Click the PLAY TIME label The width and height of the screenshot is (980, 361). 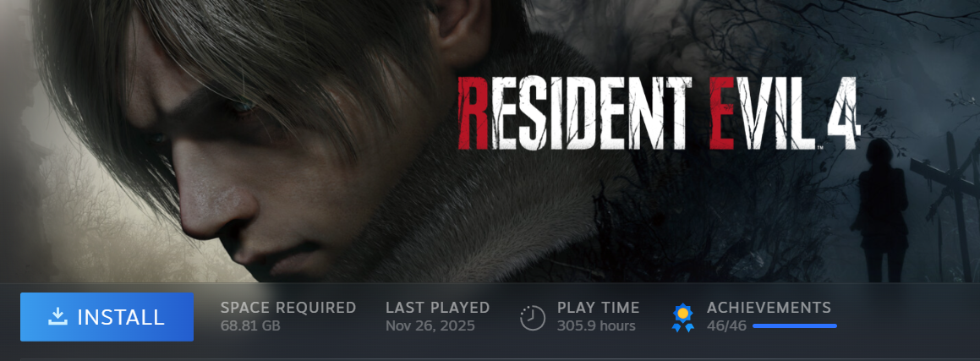coord(598,307)
